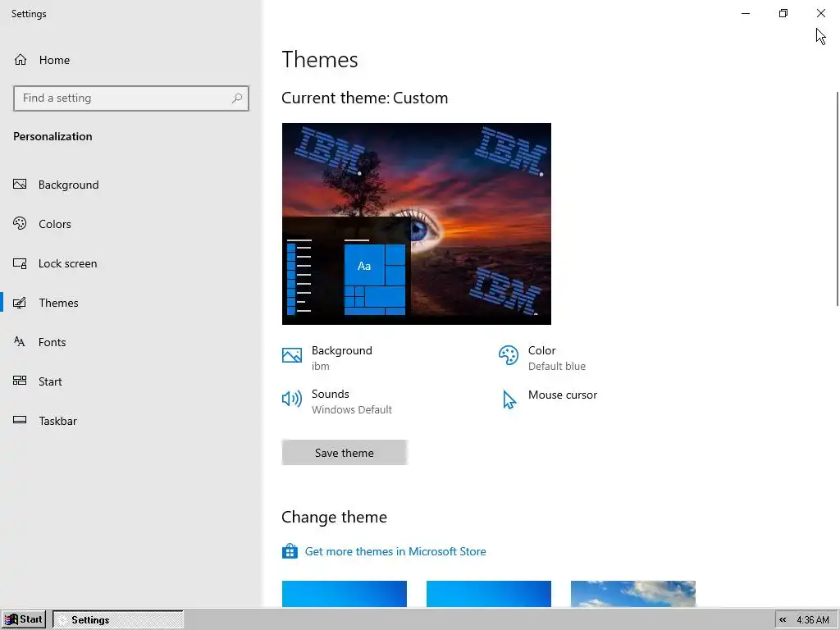Click the Save theme button
The height and width of the screenshot is (630, 840).
pyautogui.click(x=345, y=453)
